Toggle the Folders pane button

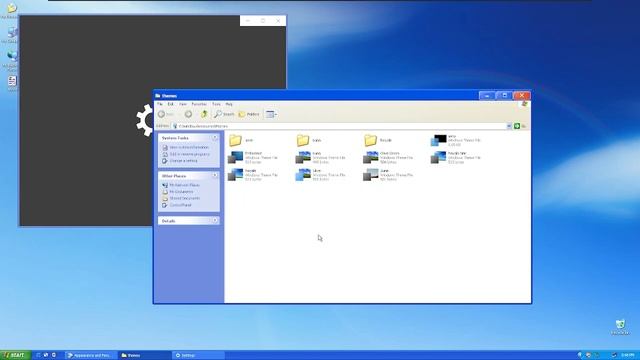(249, 114)
